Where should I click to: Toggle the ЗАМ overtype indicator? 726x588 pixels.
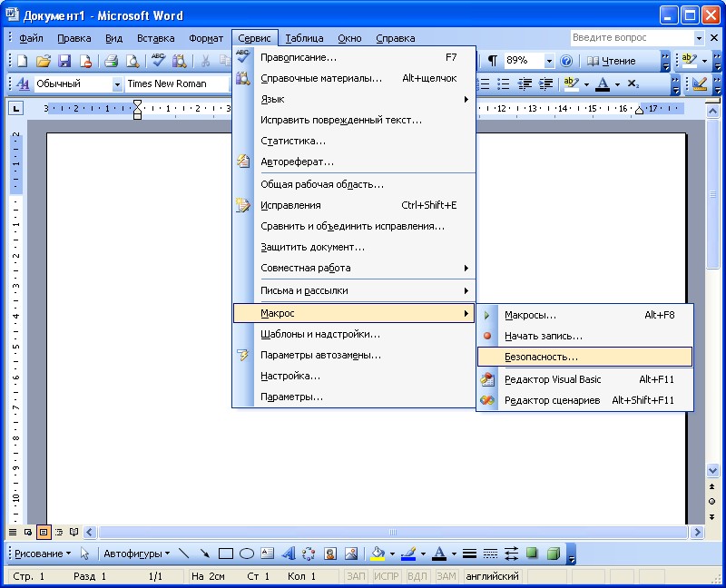[446, 576]
